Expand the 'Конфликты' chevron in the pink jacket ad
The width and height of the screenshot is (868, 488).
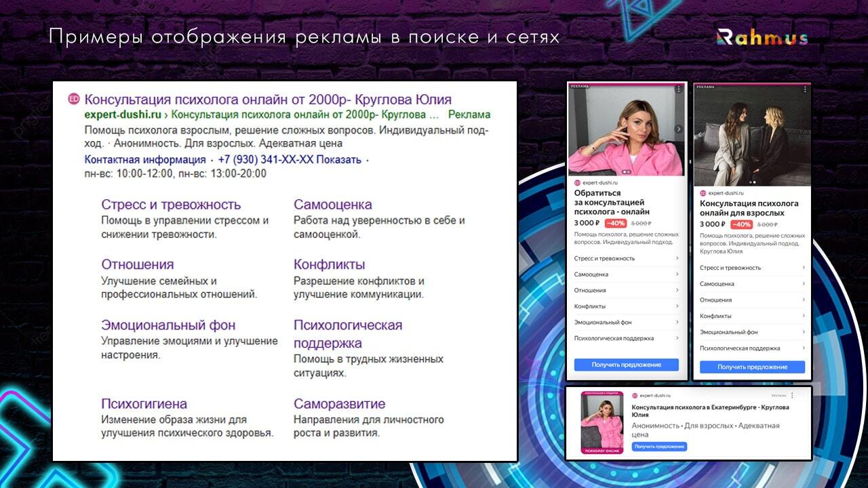677,306
